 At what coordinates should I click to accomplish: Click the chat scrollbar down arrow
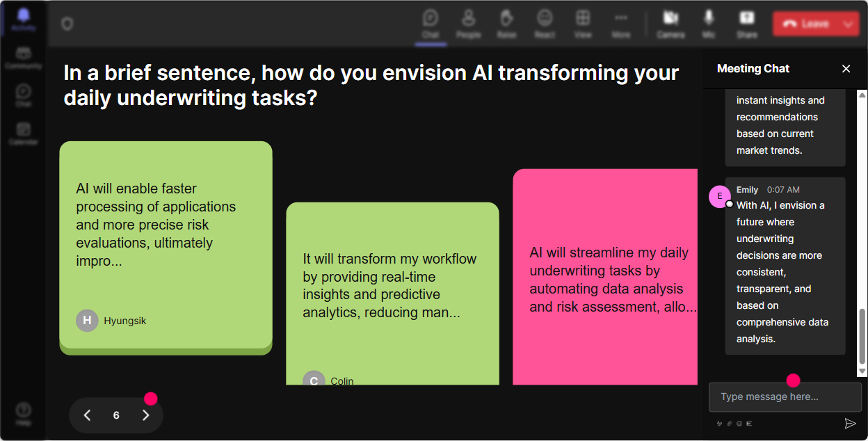[x=862, y=372]
